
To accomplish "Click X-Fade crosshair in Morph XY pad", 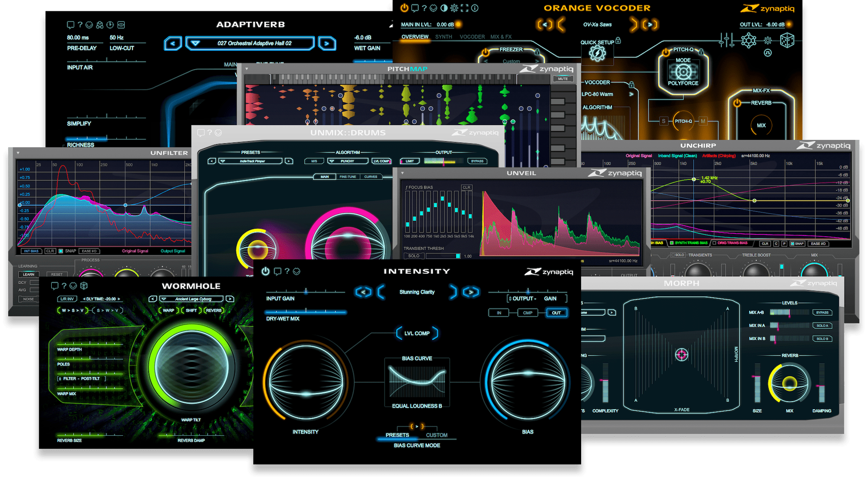I will pyautogui.click(x=682, y=355).
